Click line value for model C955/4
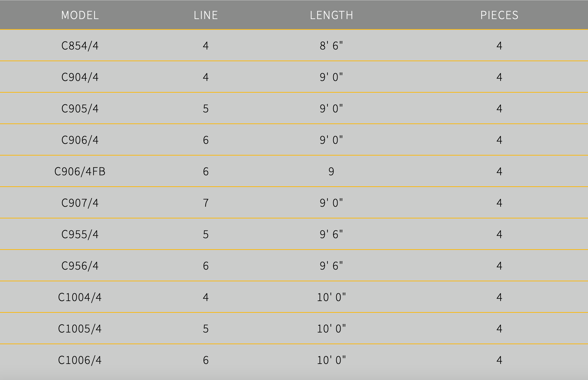Image resolution: width=588 pixels, height=380 pixels. pyautogui.click(x=206, y=234)
